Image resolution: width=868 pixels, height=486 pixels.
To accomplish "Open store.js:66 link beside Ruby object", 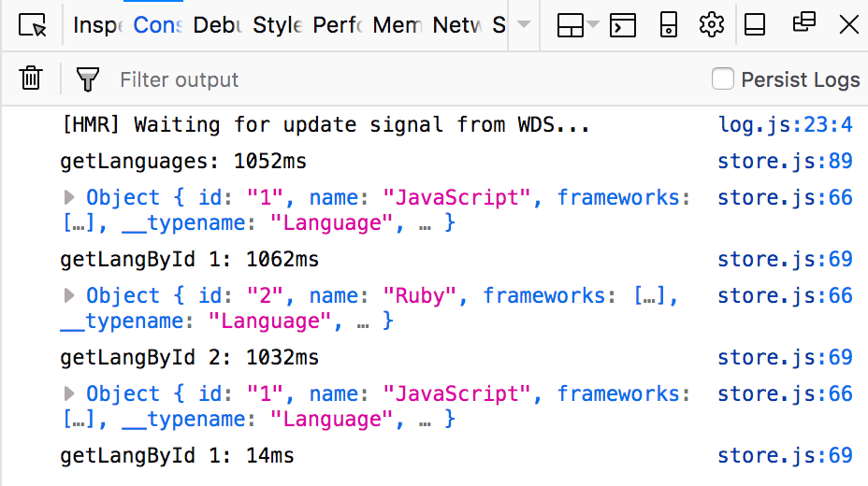I will (x=785, y=295).
